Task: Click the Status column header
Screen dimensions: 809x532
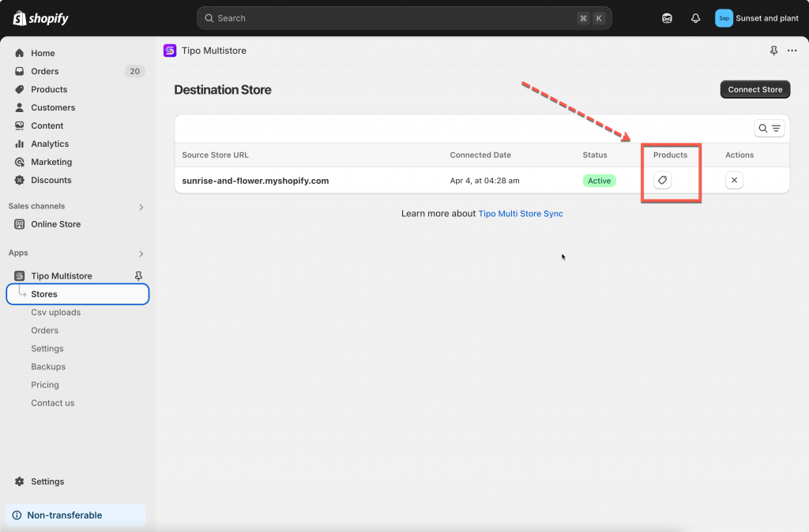Action: [x=595, y=155]
